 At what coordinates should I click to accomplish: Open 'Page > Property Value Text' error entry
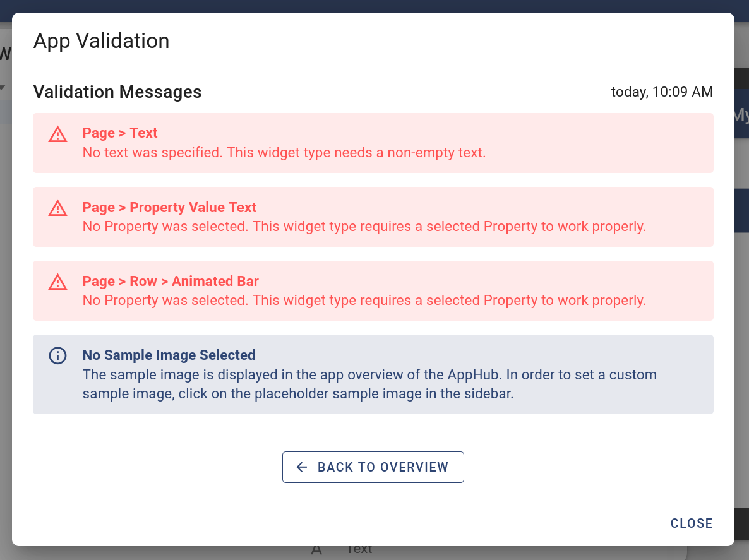coord(373,217)
